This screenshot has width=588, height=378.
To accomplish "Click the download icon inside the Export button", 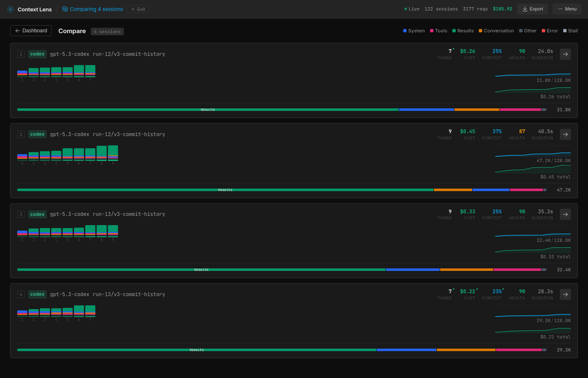I will 525,8.
